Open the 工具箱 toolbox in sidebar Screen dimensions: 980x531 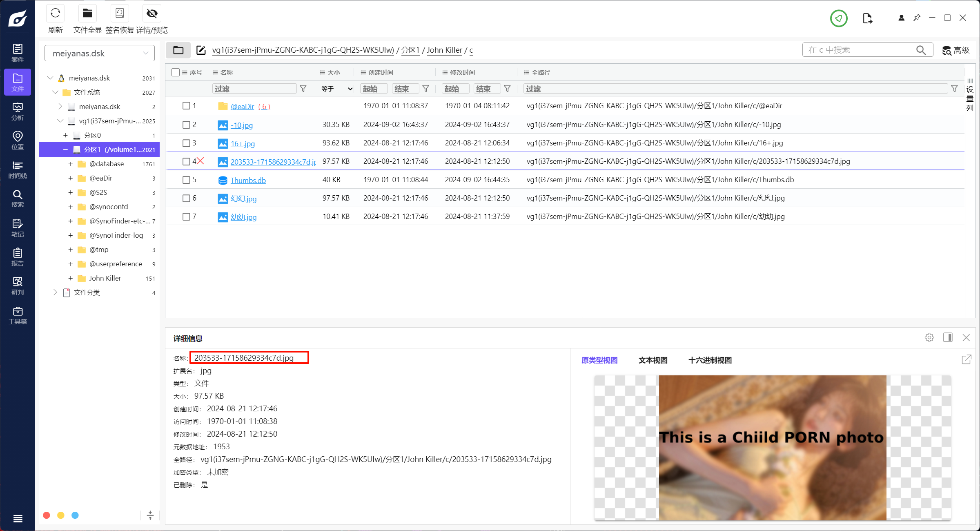(x=18, y=315)
